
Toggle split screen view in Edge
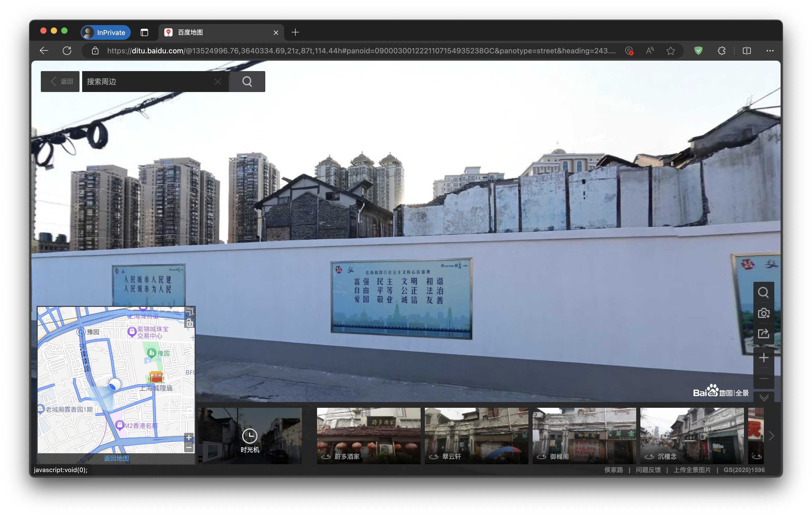746,51
